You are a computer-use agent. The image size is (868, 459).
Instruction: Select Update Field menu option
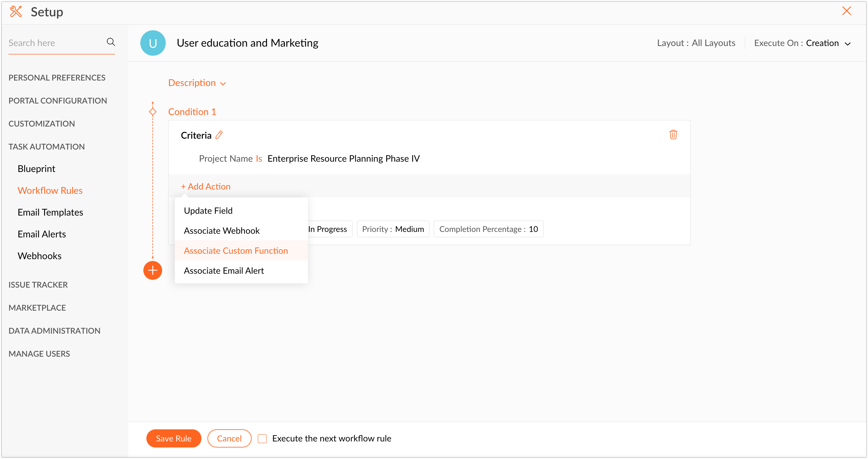pyautogui.click(x=208, y=211)
